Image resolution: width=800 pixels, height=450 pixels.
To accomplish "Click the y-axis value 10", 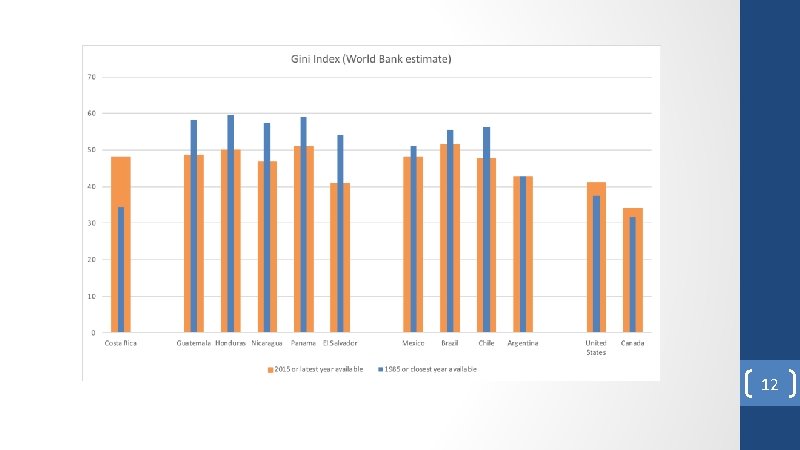I will pyautogui.click(x=91, y=296).
